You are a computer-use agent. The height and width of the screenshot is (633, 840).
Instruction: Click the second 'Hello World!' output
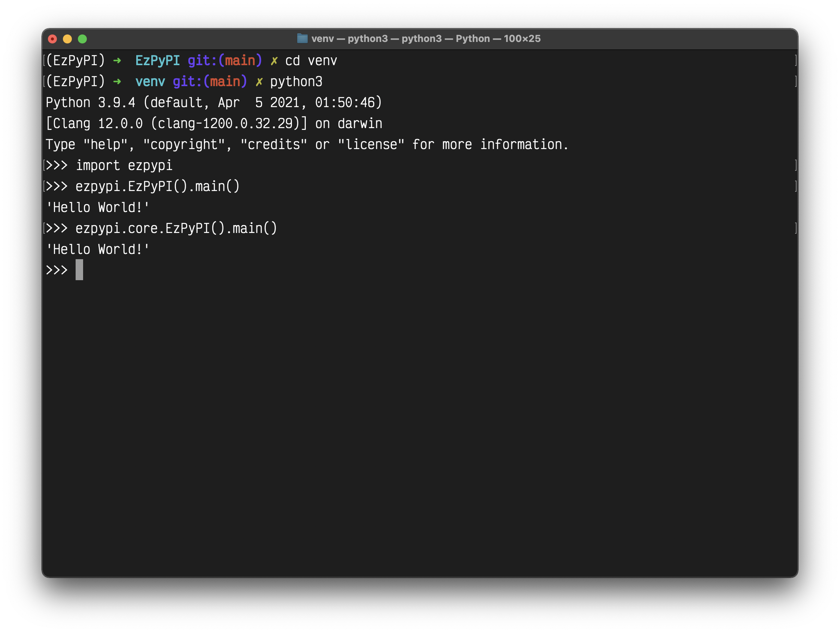click(98, 249)
